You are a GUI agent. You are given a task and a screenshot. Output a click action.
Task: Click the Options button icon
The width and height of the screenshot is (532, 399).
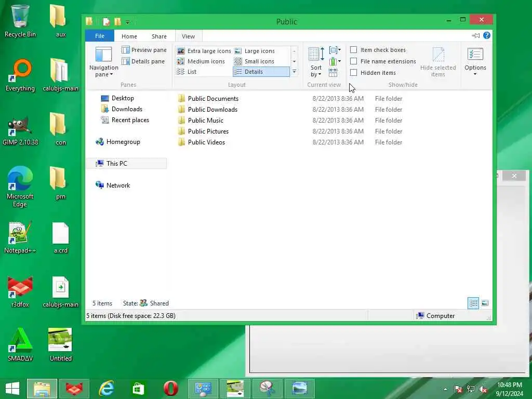click(475, 54)
